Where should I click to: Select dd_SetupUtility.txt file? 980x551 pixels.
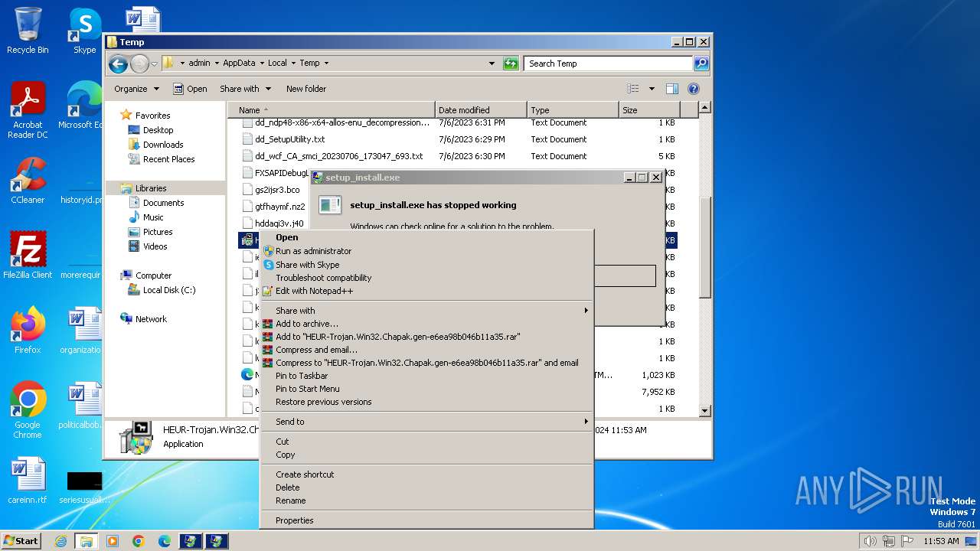click(x=289, y=139)
